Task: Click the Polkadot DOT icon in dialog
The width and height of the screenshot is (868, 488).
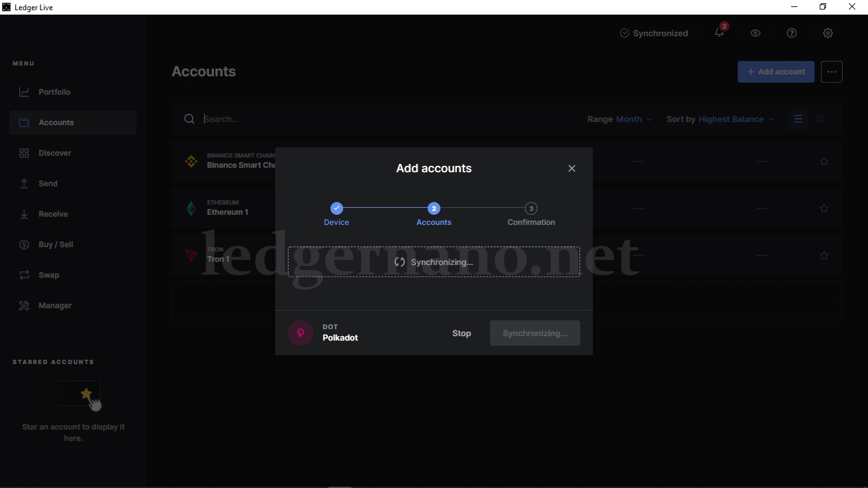Action: coord(301,333)
